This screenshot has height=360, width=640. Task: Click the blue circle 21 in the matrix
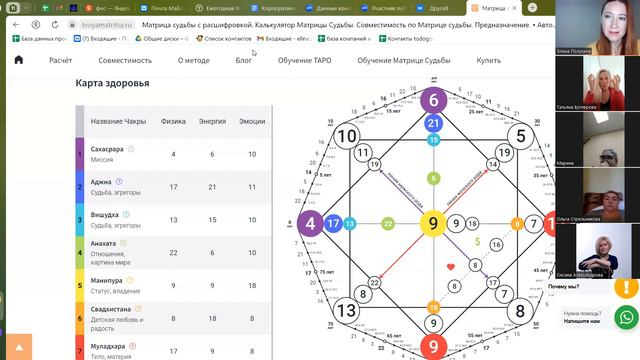[x=433, y=124]
